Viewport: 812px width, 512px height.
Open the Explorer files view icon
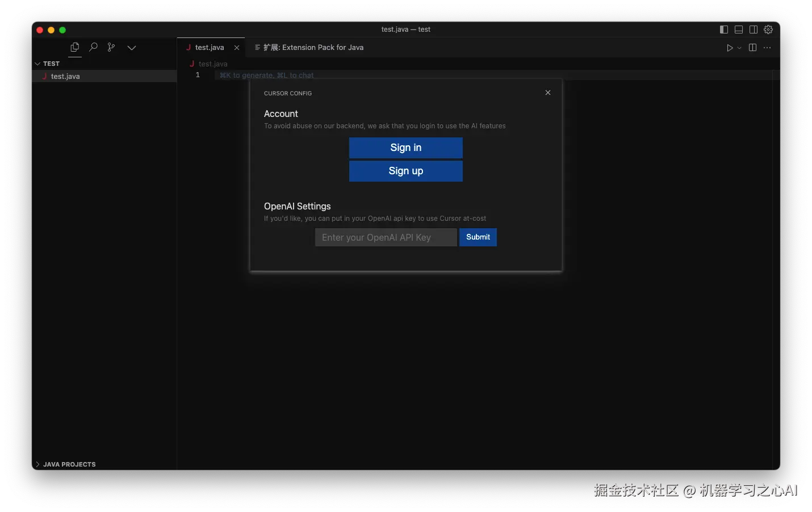pos(74,48)
